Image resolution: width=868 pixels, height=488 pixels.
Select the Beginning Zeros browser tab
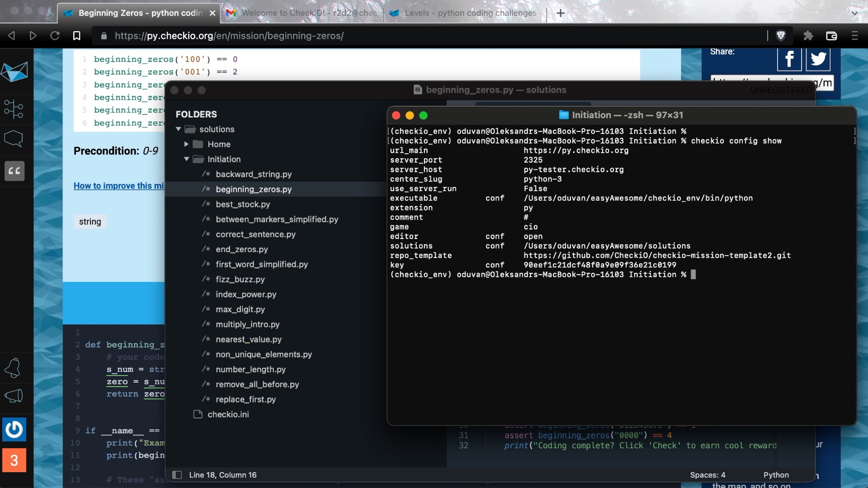(x=139, y=13)
